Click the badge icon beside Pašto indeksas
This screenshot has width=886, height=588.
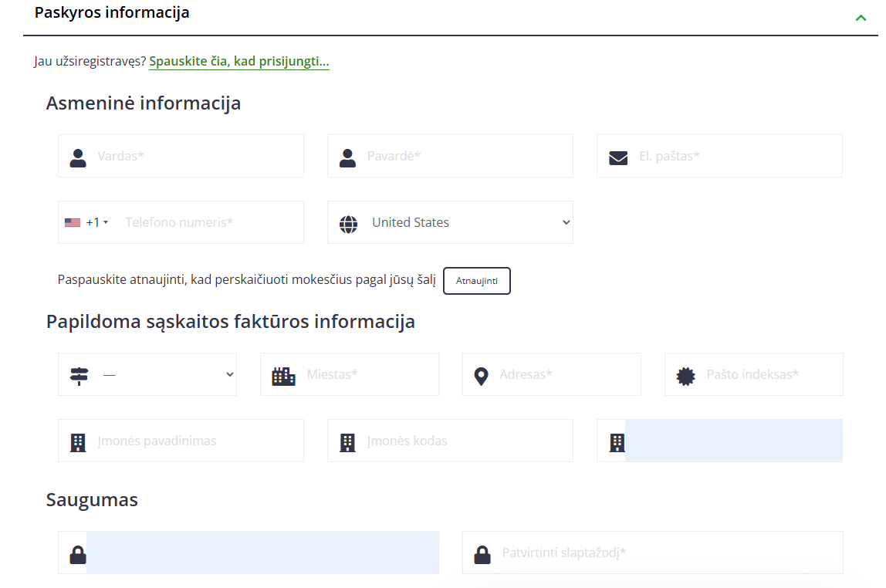685,376
